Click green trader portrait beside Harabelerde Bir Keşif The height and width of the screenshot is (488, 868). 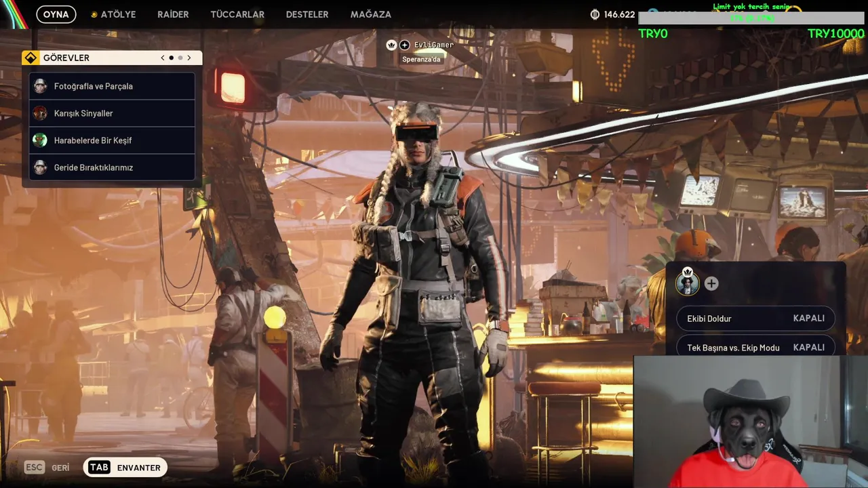[x=40, y=140]
